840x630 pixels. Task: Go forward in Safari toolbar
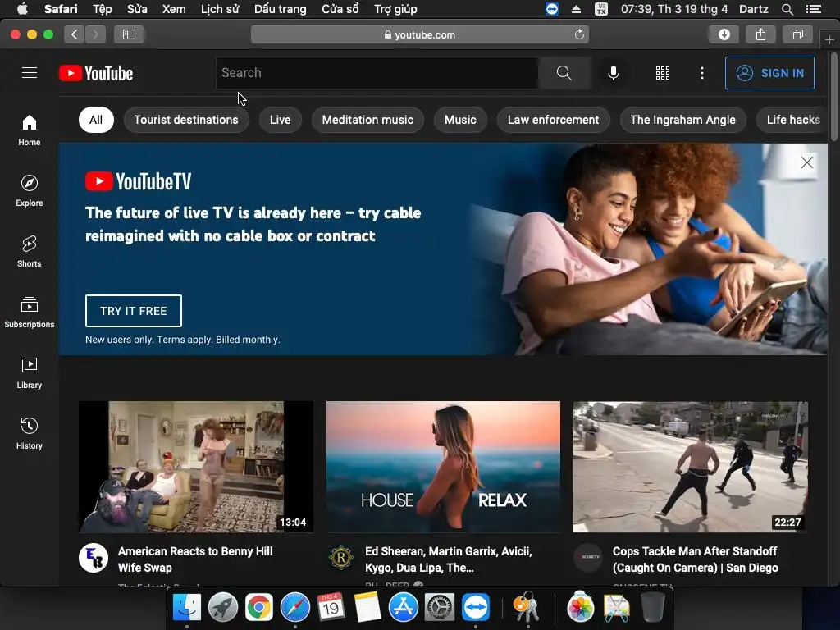95,34
